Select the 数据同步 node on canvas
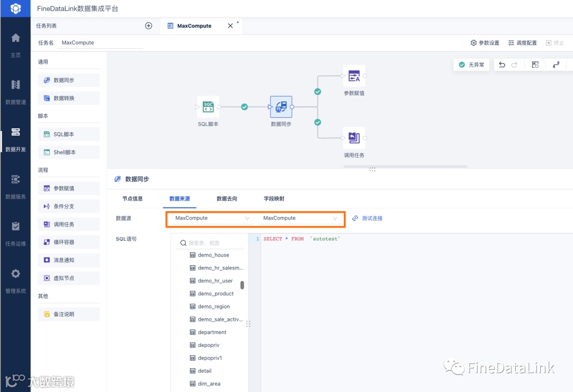The width and height of the screenshot is (573, 392). 281,107
